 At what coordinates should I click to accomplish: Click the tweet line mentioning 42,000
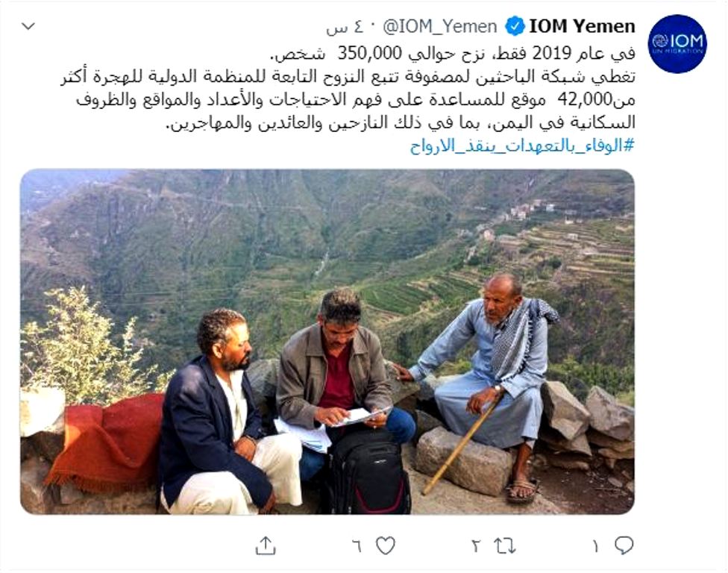point(356,99)
